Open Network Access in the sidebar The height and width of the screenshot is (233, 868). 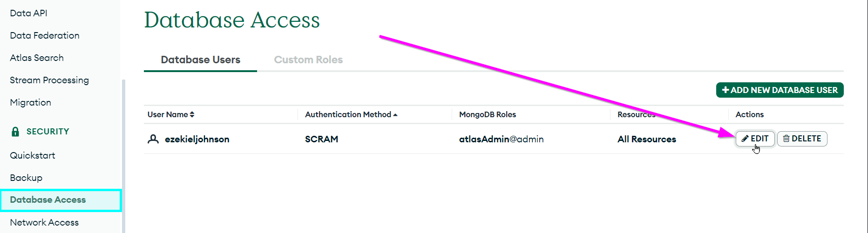coord(44,222)
